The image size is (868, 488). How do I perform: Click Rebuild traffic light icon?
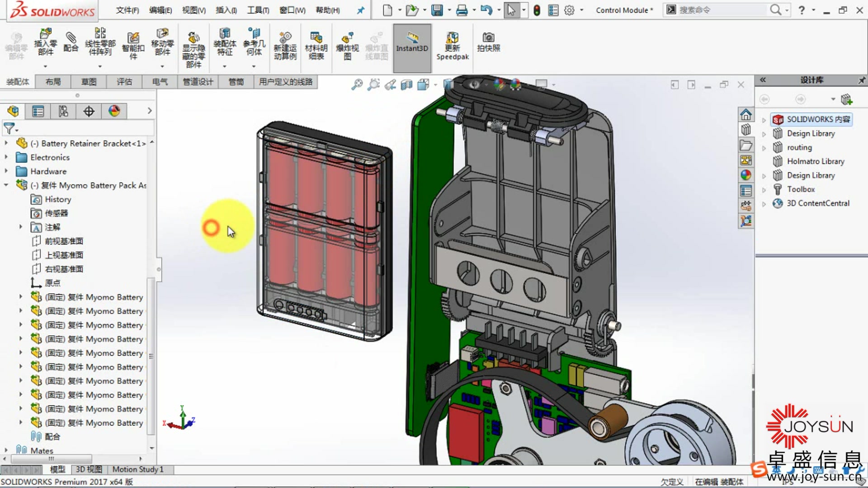pos(537,10)
